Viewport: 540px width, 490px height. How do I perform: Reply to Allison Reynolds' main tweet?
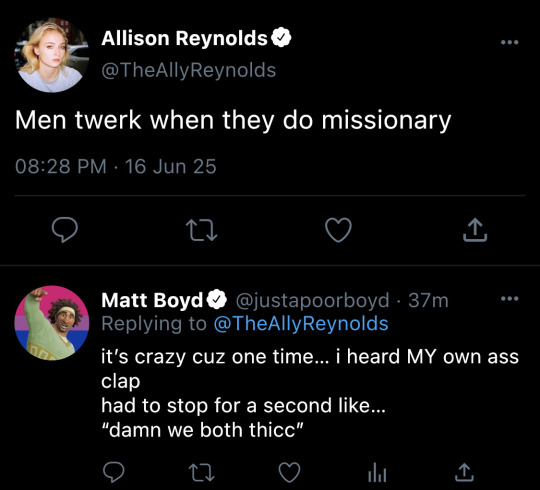(x=65, y=230)
